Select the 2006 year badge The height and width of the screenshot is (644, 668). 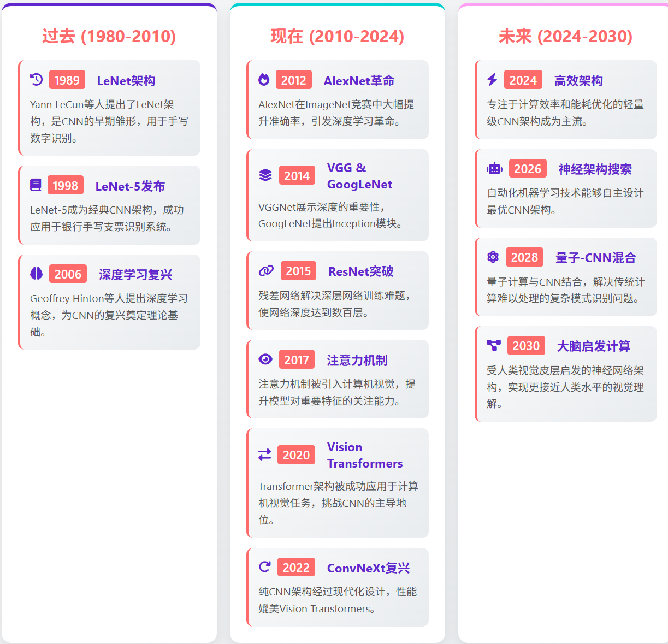68,274
